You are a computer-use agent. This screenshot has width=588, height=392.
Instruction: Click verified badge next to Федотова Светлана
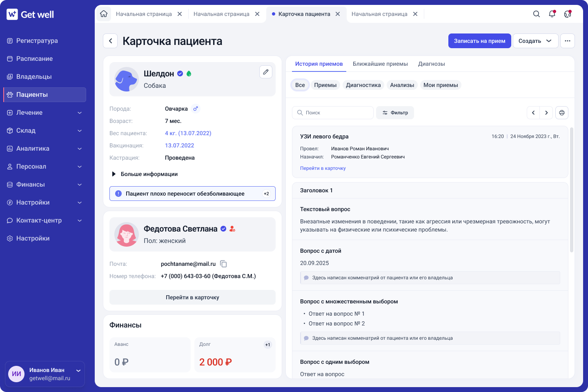coord(223,229)
